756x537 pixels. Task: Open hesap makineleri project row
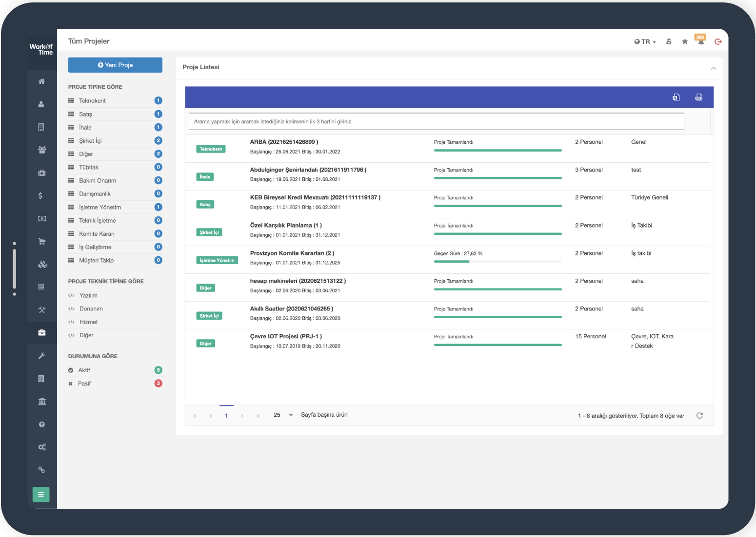pyautogui.click(x=447, y=288)
